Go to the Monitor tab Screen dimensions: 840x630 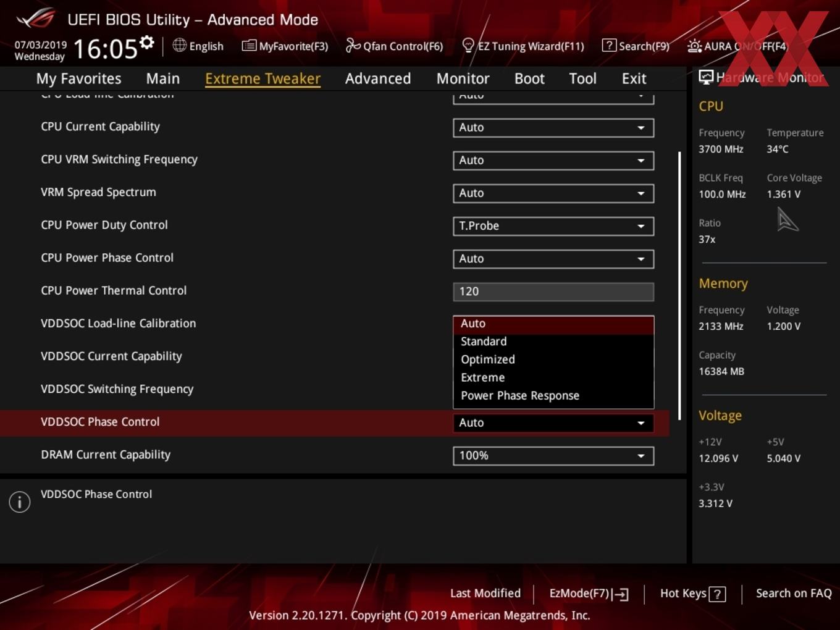pyautogui.click(x=463, y=78)
